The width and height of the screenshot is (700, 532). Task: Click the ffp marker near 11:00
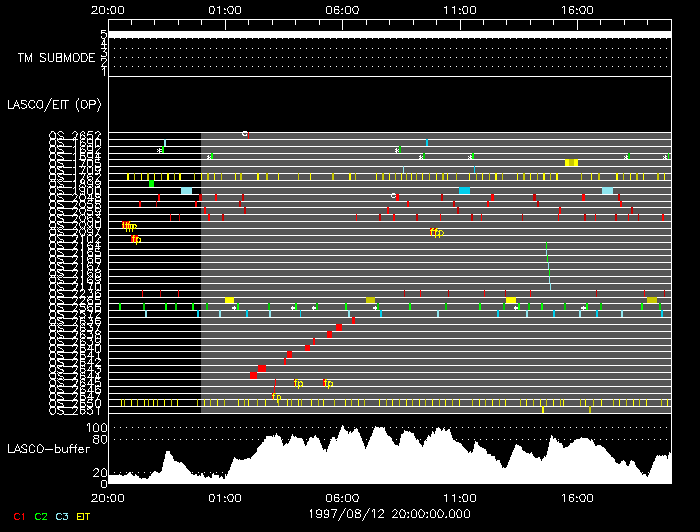(x=436, y=232)
